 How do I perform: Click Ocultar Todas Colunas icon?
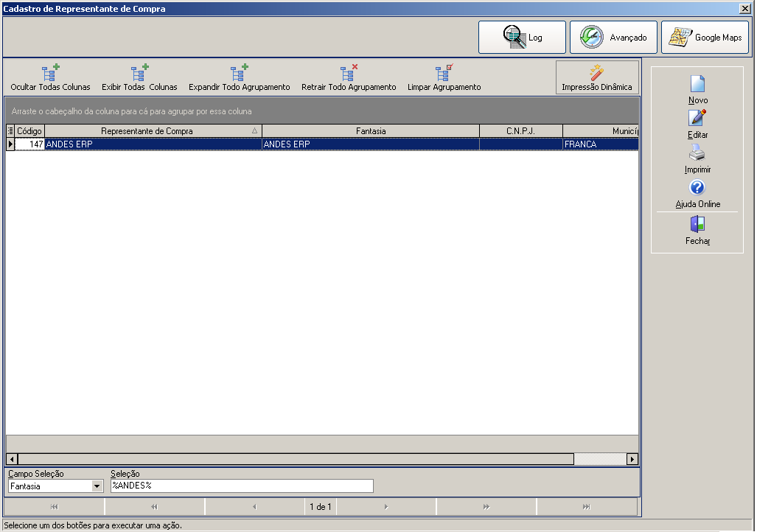[50, 74]
